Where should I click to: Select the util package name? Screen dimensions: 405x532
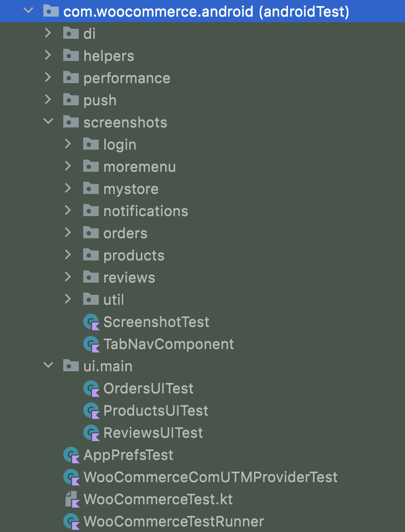click(114, 300)
